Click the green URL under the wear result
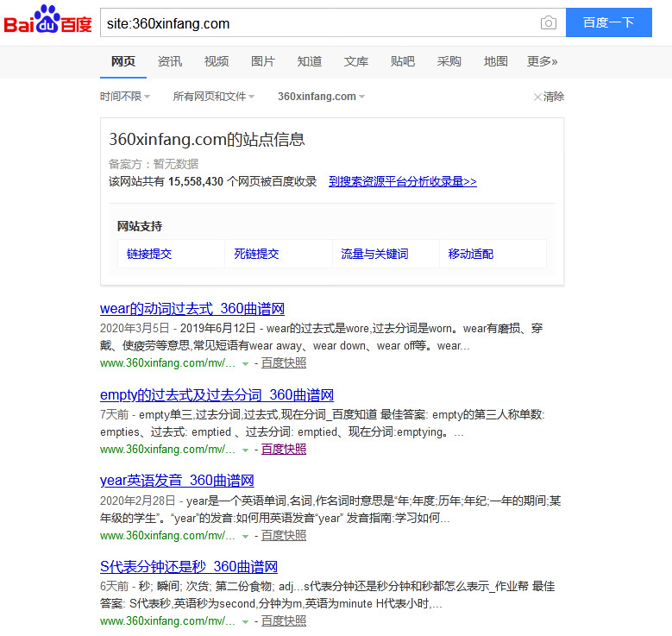The image size is (672, 636). point(167,363)
